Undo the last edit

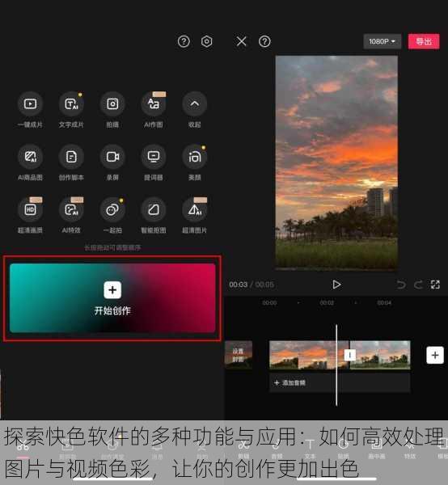coord(401,285)
